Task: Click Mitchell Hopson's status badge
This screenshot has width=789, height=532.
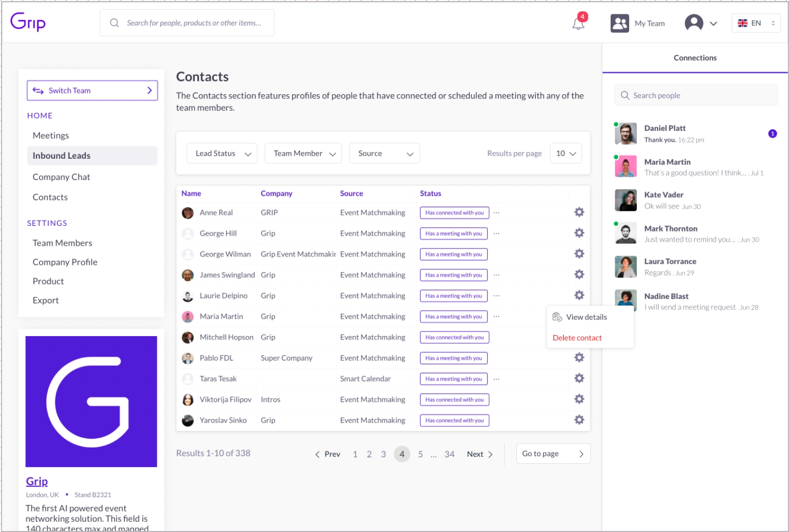Action: pyautogui.click(x=454, y=337)
